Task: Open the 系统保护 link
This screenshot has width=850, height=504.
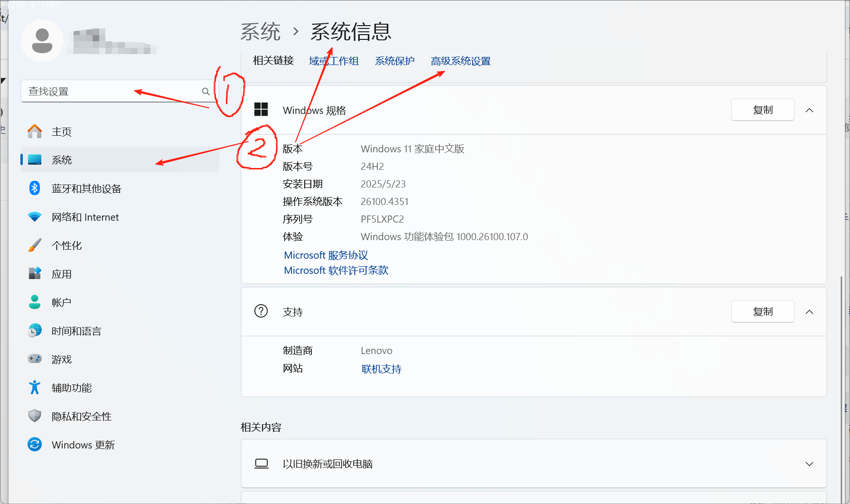Action: (394, 61)
